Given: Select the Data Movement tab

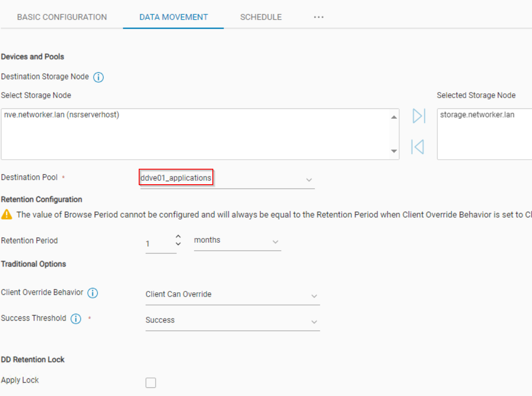Looking at the screenshot, I should (x=174, y=17).
